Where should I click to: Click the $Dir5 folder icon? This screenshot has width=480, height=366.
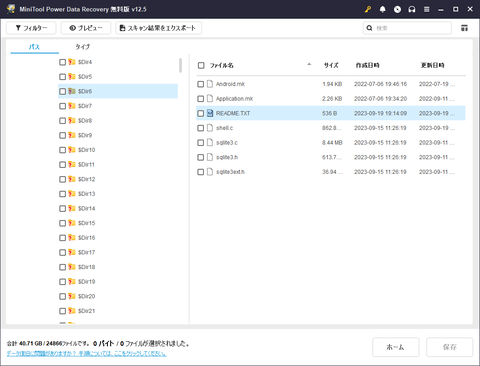[x=72, y=76]
